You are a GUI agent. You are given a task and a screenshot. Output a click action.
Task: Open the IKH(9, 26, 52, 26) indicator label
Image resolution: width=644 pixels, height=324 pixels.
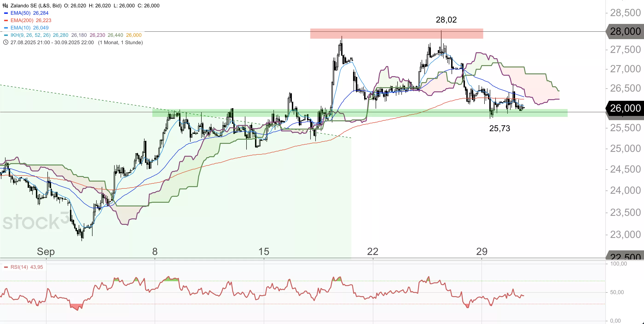(x=30, y=35)
